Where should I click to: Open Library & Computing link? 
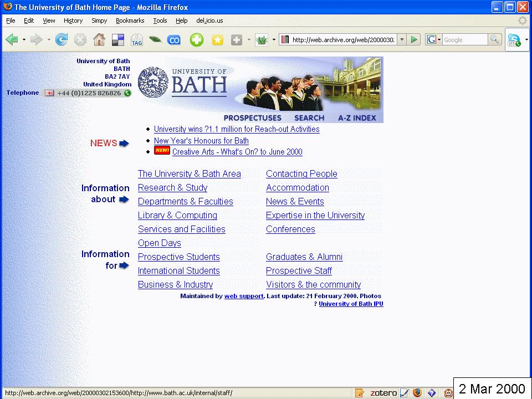coord(177,216)
